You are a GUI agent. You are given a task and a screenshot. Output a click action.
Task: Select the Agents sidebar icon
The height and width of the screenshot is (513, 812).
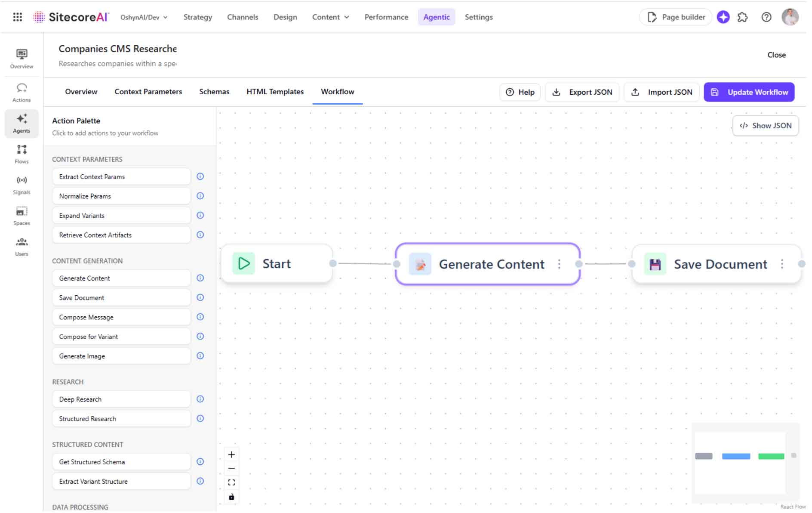tap(22, 124)
